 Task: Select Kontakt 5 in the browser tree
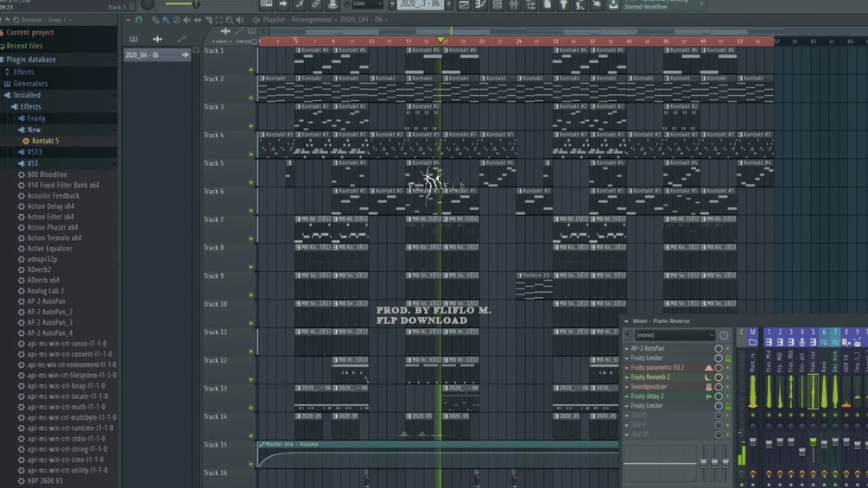46,141
